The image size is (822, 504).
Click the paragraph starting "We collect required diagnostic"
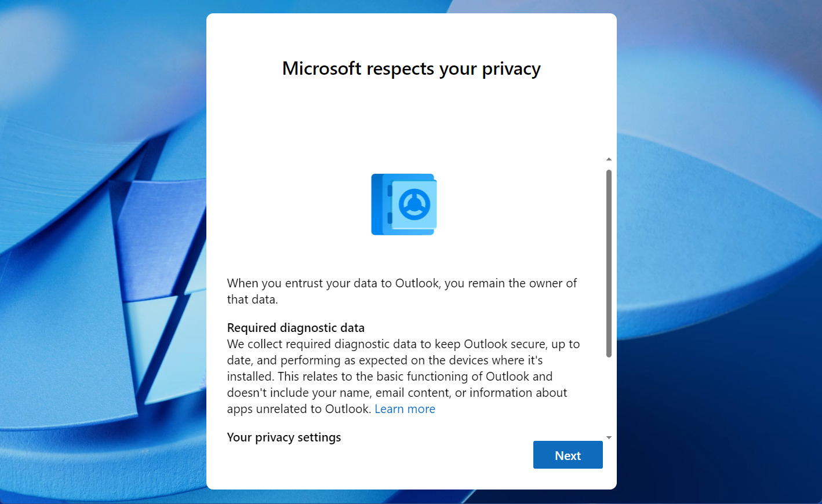point(403,377)
